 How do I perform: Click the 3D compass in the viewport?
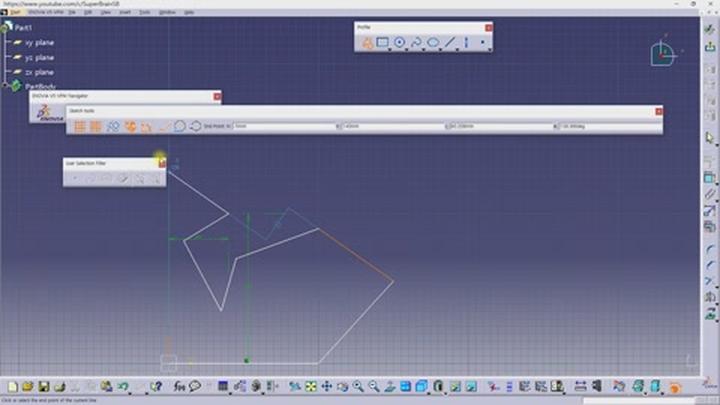663,54
